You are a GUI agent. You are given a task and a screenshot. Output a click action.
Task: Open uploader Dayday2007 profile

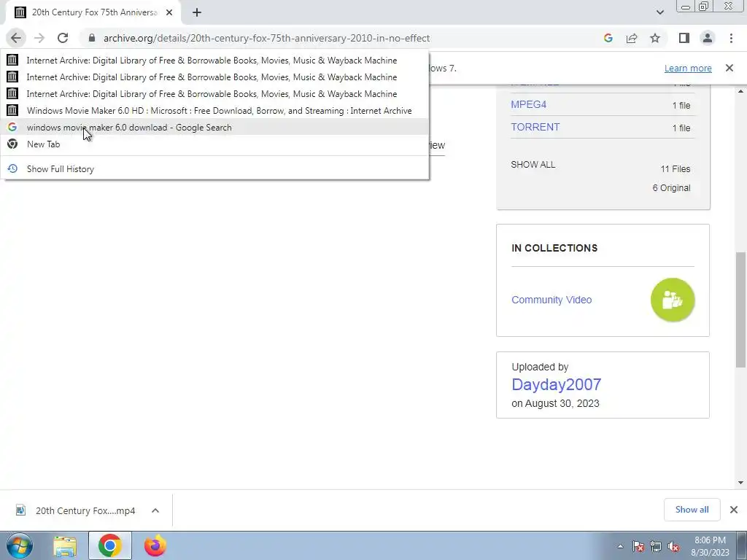(x=556, y=384)
